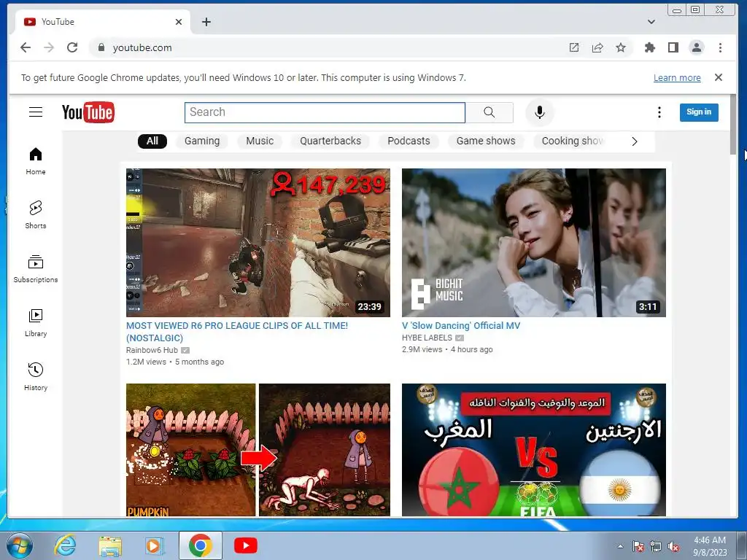The height and width of the screenshot is (560, 747).
Task: Open the tab search dropdown arrow
Action: [651, 22]
